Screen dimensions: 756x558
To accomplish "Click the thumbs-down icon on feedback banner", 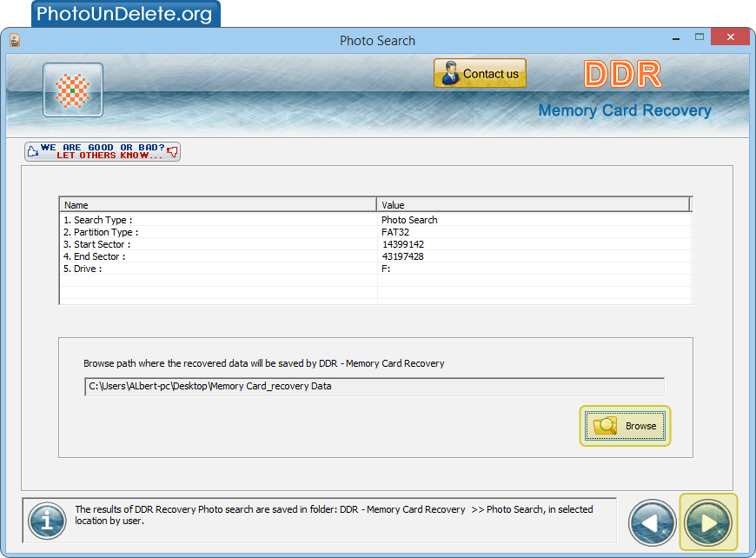I will [172, 152].
